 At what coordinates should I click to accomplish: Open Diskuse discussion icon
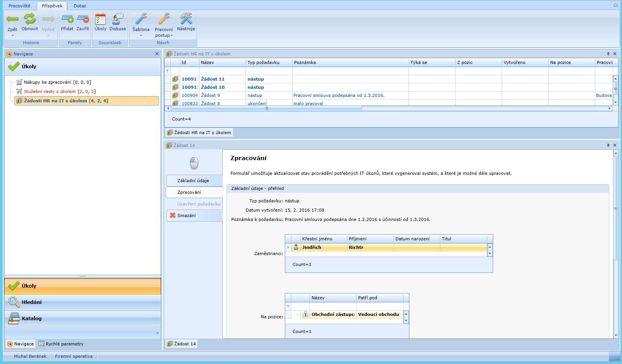pyautogui.click(x=118, y=19)
